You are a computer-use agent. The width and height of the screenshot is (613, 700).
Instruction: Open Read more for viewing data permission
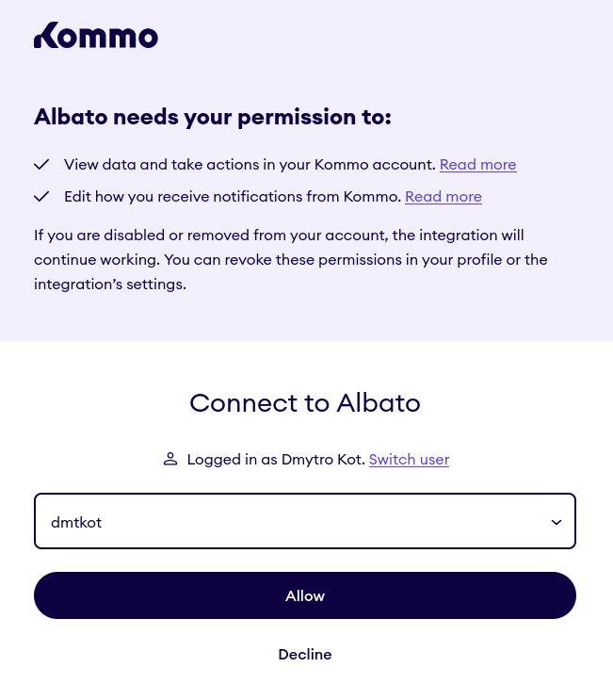[477, 164]
